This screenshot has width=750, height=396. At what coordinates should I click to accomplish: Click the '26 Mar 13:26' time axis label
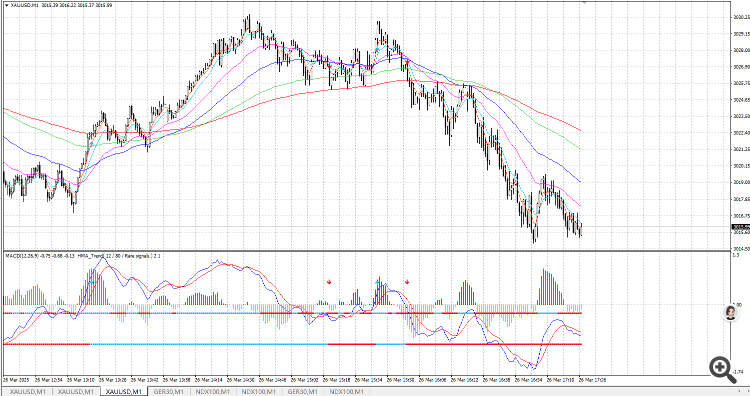(113, 380)
